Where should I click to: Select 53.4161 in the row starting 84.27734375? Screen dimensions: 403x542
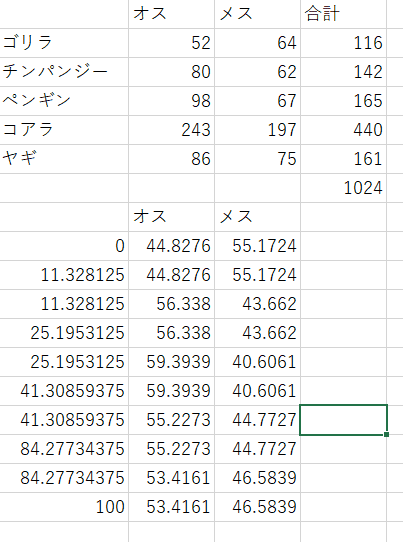(171, 479)
